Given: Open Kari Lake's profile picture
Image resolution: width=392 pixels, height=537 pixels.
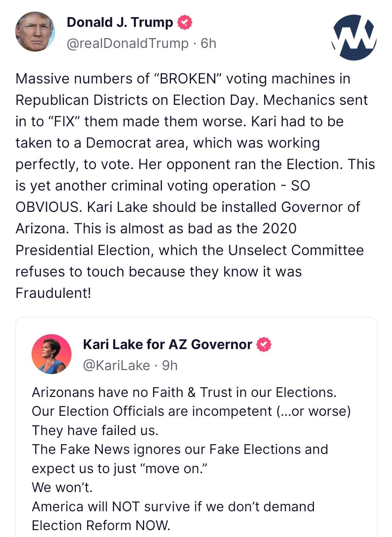Looking at the screenshot, I should (52, 354).
